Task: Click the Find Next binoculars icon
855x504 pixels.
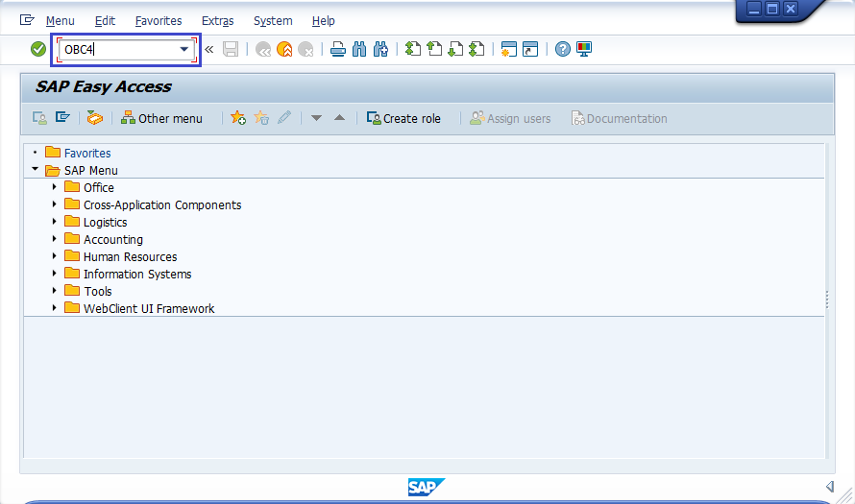Action: (380, 50)
